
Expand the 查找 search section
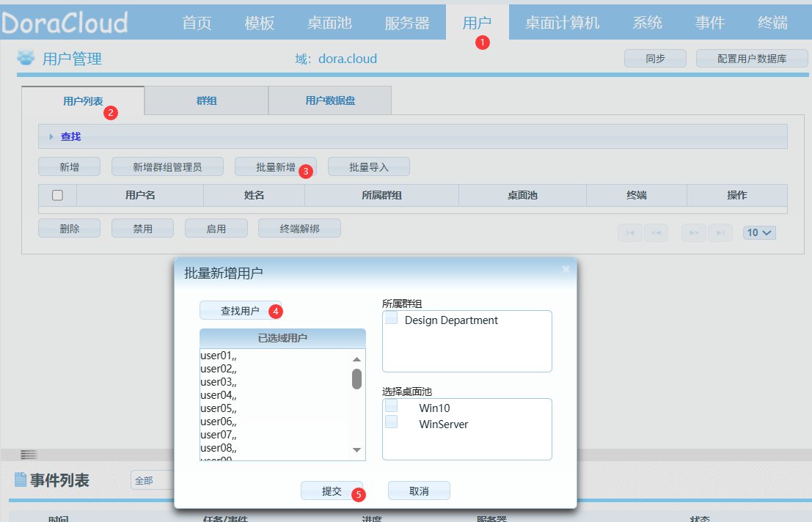click(70, 136)
